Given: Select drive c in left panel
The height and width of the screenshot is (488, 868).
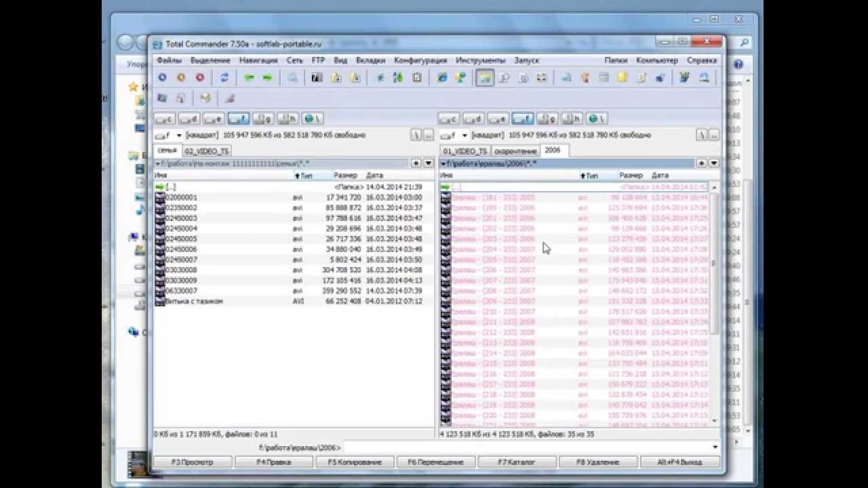Looking at the screenshot, I should (164, 119).
